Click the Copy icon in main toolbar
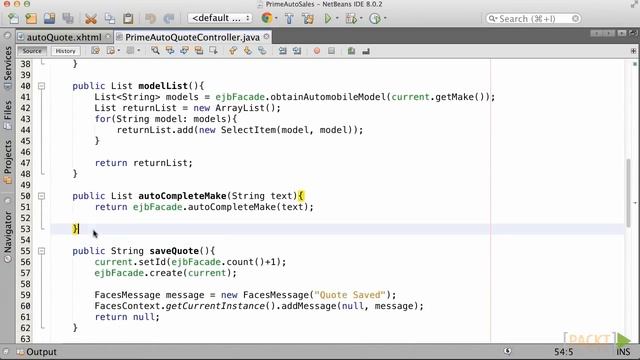The width and height of the screenshot is (640, 360). coord(109,18)
